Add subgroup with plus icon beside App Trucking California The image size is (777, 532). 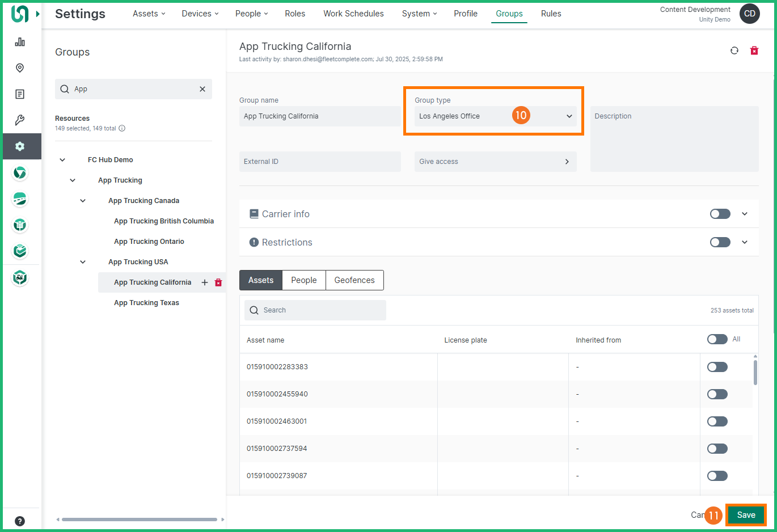point(205,282)
